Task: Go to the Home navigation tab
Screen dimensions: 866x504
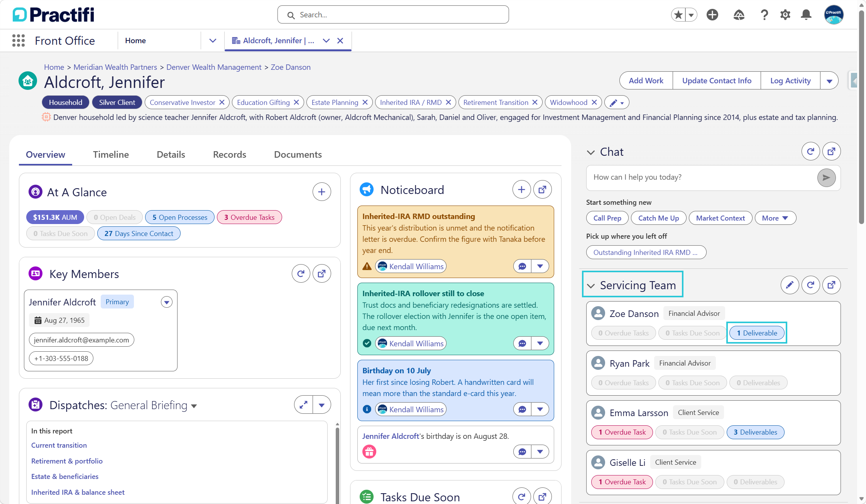Action: coord(135,40)
